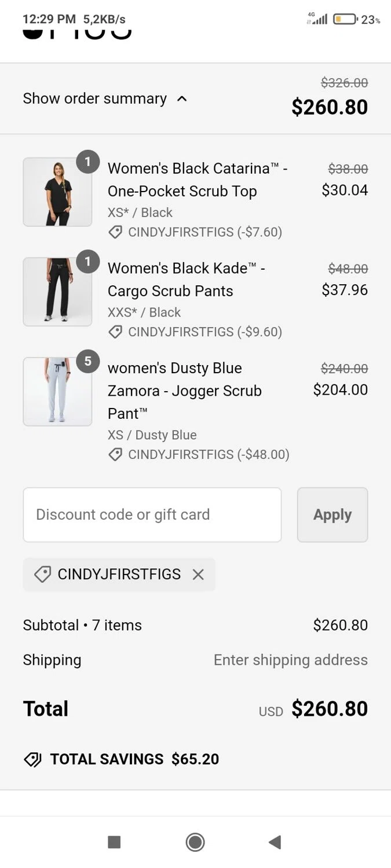This screenshot has width=391, height=868.
Task: Open the Catarina Scrub Top thumbnail
Action: [x=57, y=192]
